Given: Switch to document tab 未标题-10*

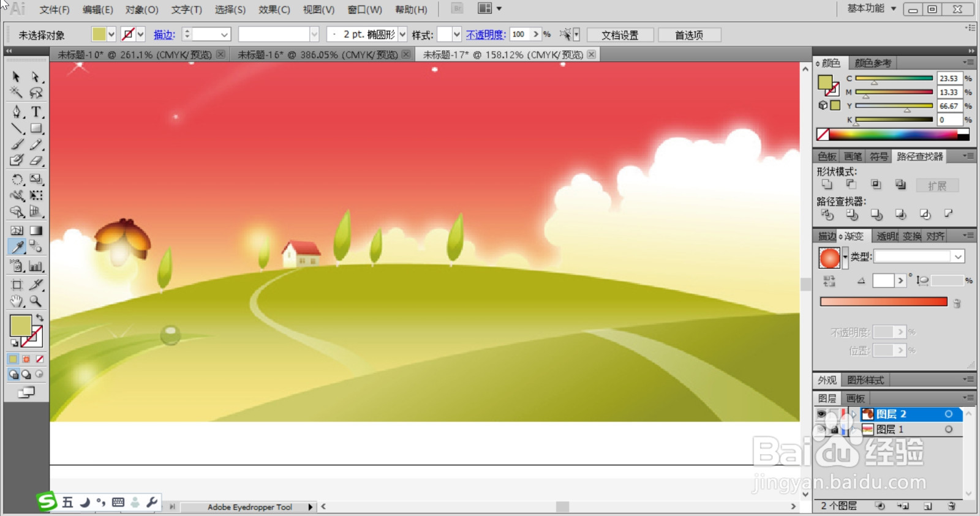Looking at the screenshot, I should 135,54.
